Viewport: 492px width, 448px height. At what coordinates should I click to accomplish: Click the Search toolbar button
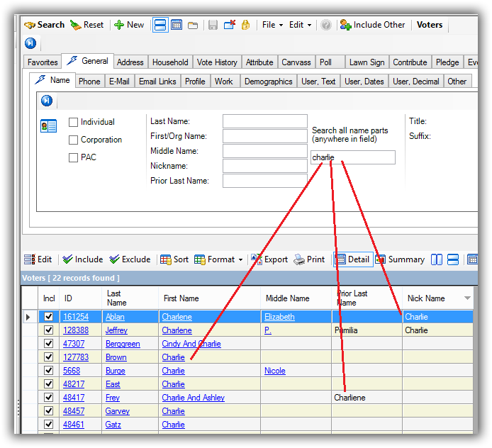tap(44, 25)
